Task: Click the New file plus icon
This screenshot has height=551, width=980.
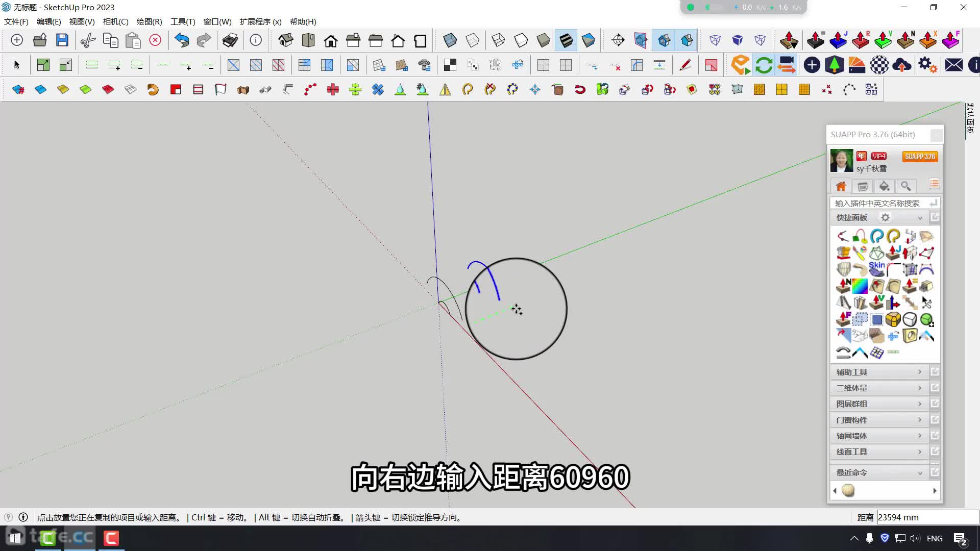Action: [x=17, y=40]
